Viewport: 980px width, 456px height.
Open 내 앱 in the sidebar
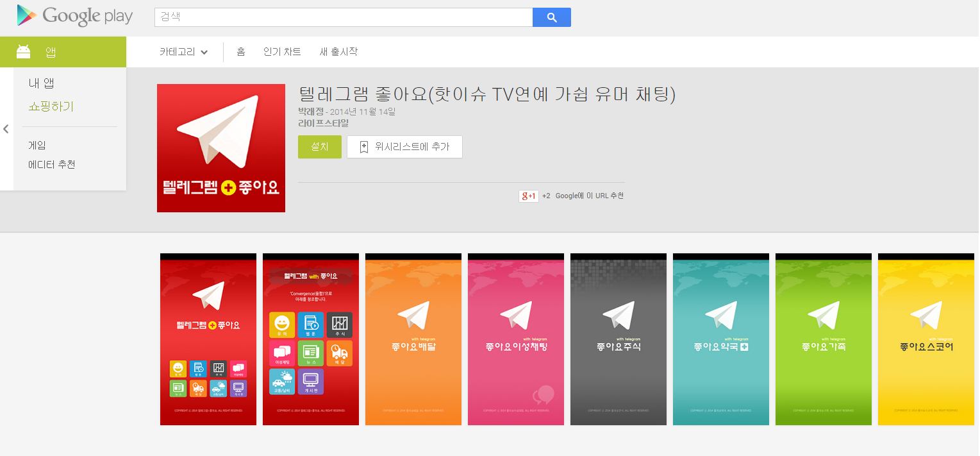point(41,83)
